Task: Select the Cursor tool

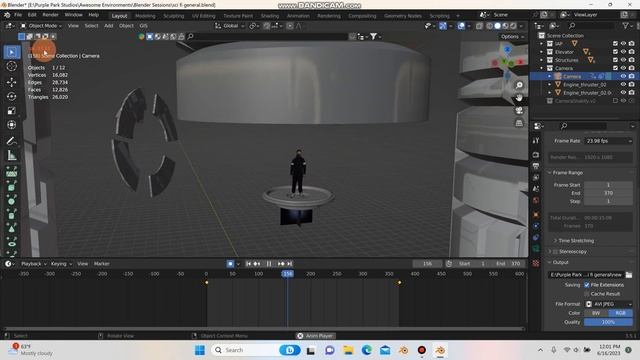Action: click(x=11, y=66)
